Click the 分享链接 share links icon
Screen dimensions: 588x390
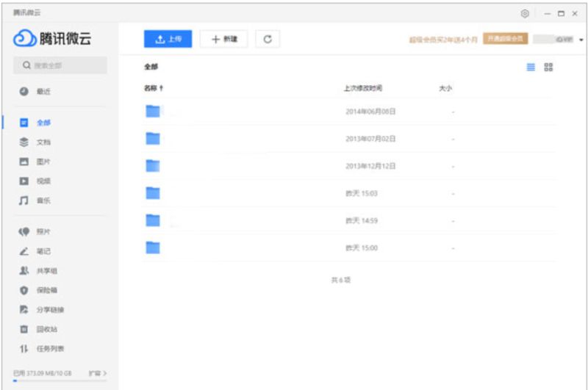[x=24, y=309]
